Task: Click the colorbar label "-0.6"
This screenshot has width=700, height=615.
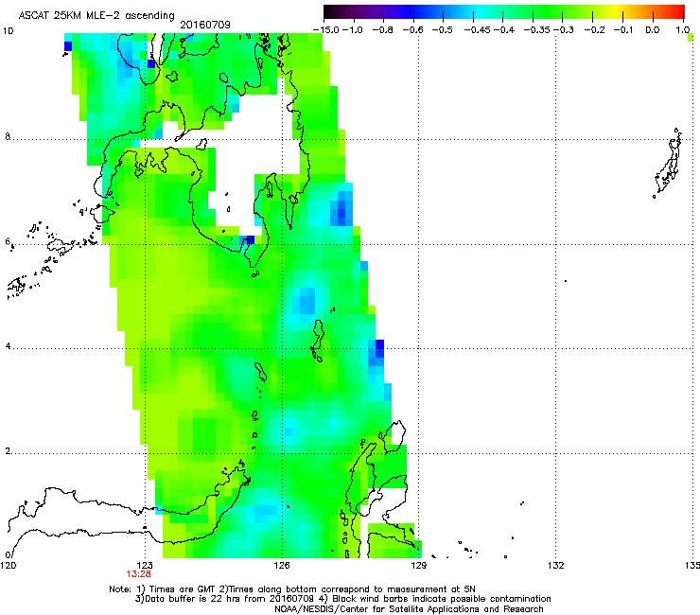Action: coord(413,30)
